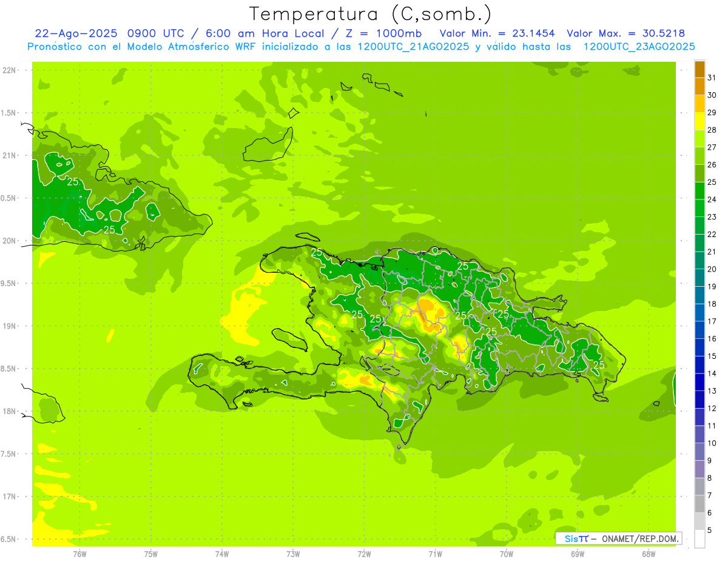Viewport: 728px width, 562px height.
Task: Click the legend value '24'
Action: [x=712, y=199]
